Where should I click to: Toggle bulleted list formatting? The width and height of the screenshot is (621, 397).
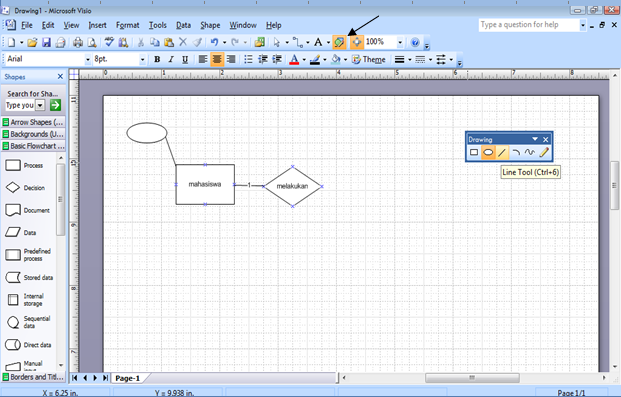(248, 59)
